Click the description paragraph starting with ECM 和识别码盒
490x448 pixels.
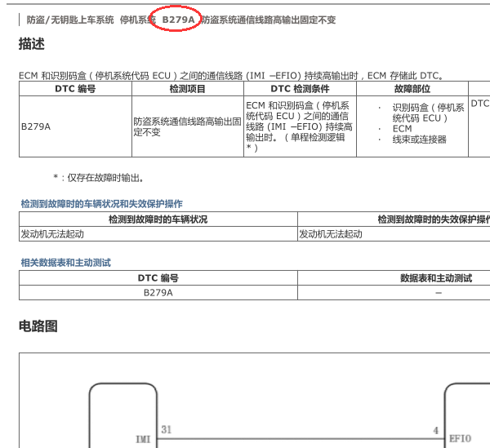(x=230, y=76)
